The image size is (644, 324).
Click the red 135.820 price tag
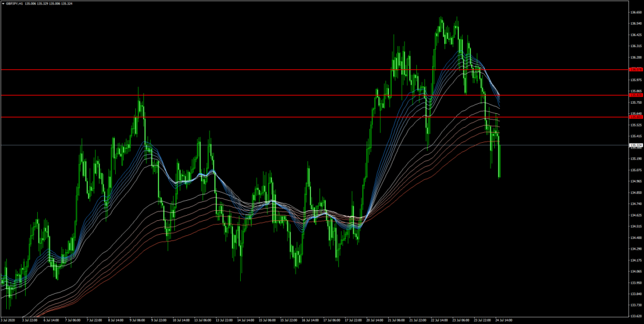click(x=635, y=95)
